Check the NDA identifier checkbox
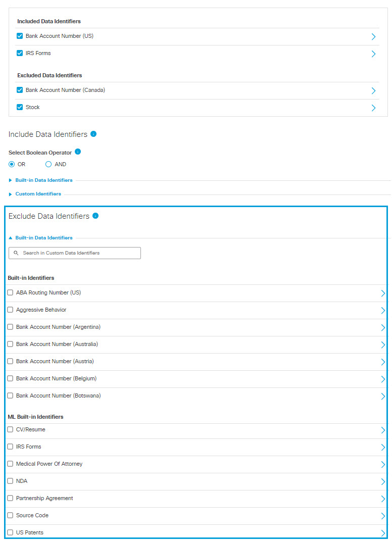The height and width of the screenshot is (541, 392). (10, 481)
